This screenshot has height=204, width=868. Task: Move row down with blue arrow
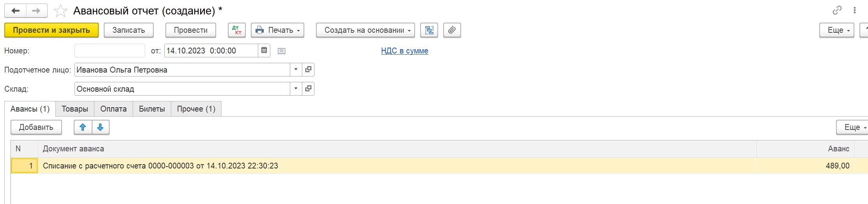(x=101, y=127)
